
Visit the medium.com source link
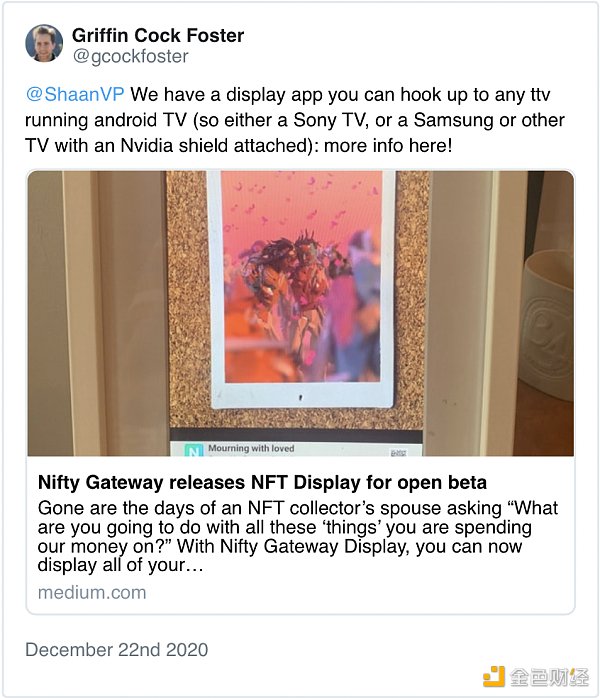(x=92, y=592)
